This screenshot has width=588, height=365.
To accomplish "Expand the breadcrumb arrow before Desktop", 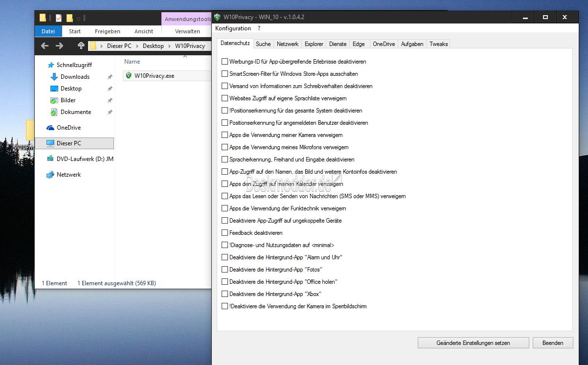I will pyautogui.click(x=138, y=46).
